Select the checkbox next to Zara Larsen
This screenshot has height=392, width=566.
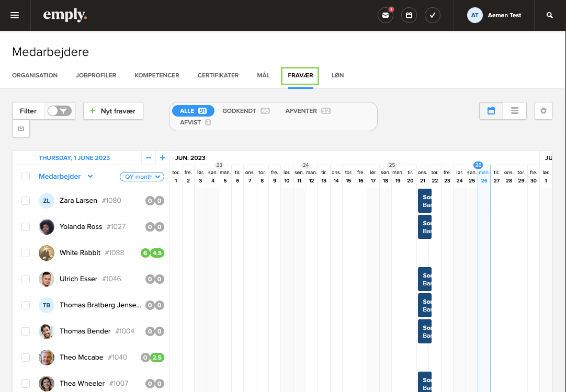(x=26, y=201)
